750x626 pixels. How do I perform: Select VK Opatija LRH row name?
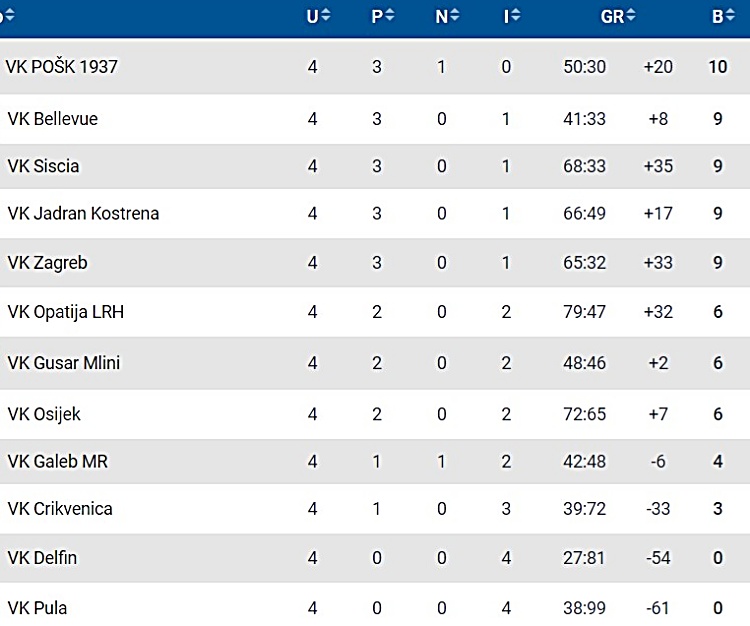coord(65,312)
